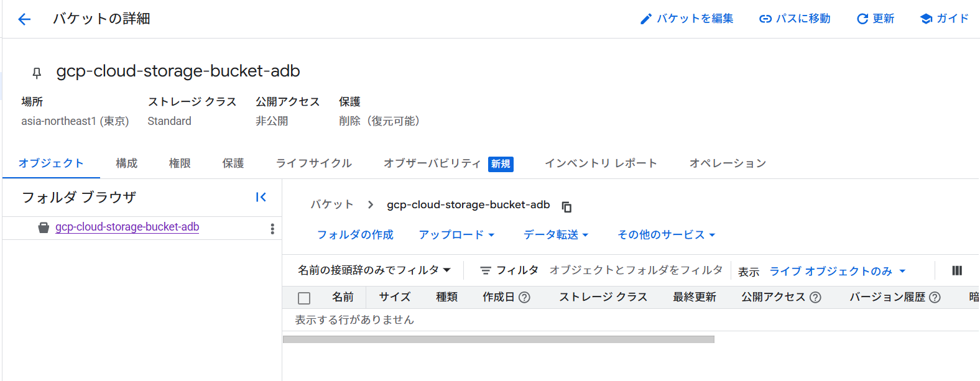The image size is (980, 381).
Task: Open the column display options icon
Action: (x=957, y=270)
